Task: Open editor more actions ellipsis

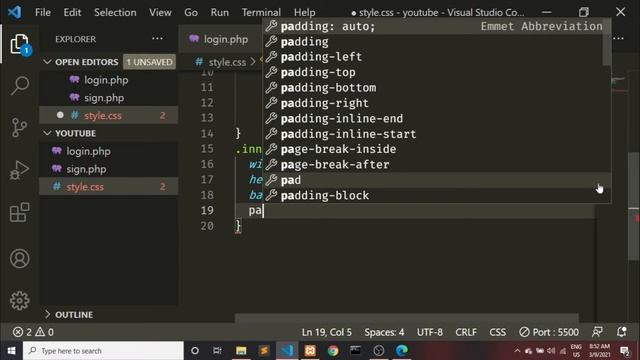Action: pyautogui.click(x=618, y=38)
